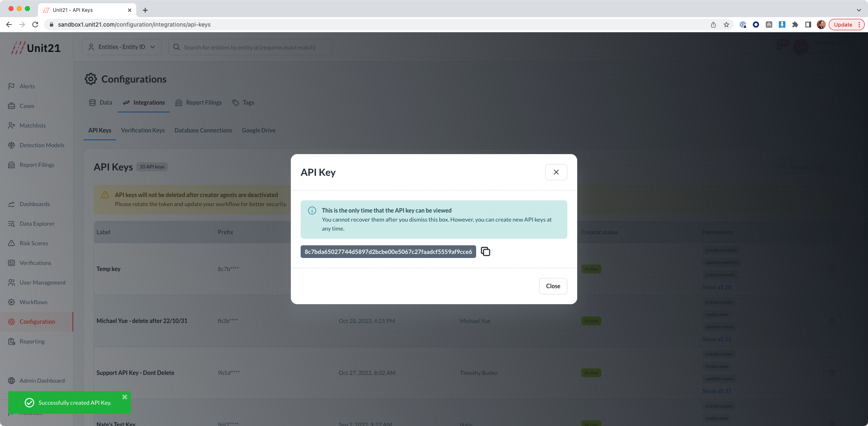Delete the Temp key row
The height and width of the screenshot is (426, 868).
click(832, 269)
